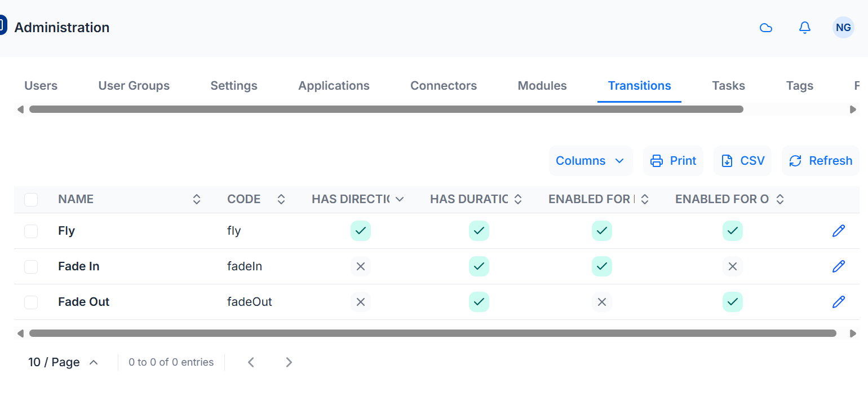Refresh the transitions table
This screenshot has height=395, width=868.
(820, 161)
